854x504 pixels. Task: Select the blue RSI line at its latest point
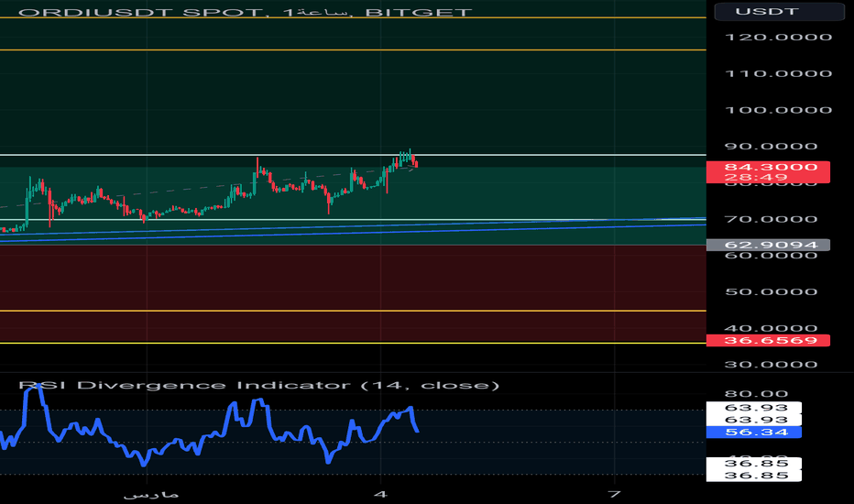click(x=417, y=431)
